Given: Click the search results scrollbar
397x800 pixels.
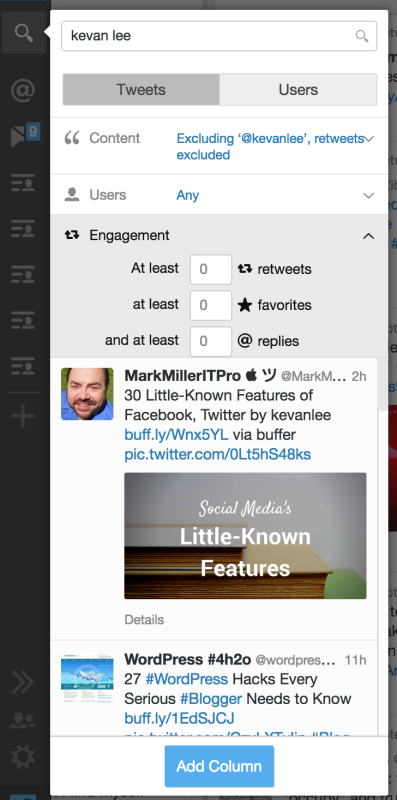Looking at the screenshot, I should pos(382,384).
